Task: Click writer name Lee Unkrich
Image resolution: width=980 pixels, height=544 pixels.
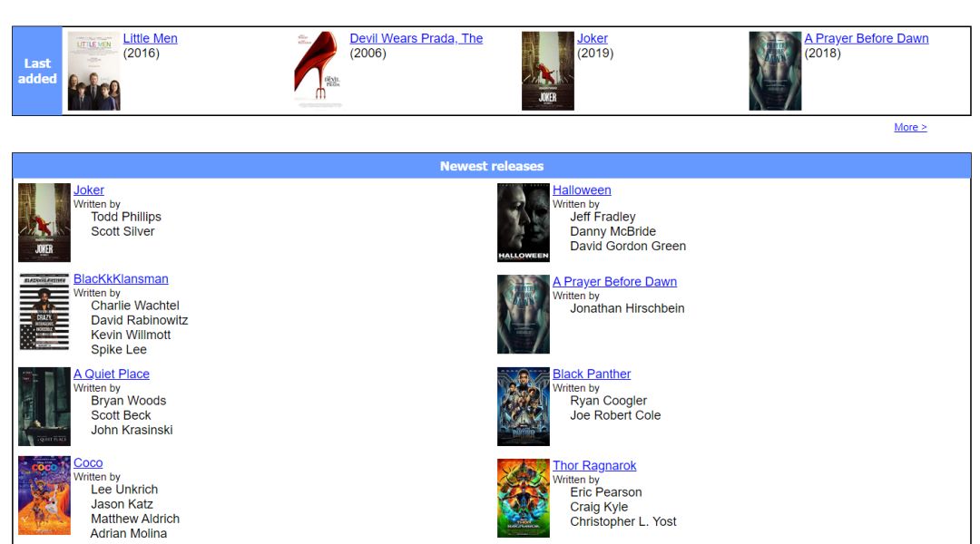Action: [124, 490]
